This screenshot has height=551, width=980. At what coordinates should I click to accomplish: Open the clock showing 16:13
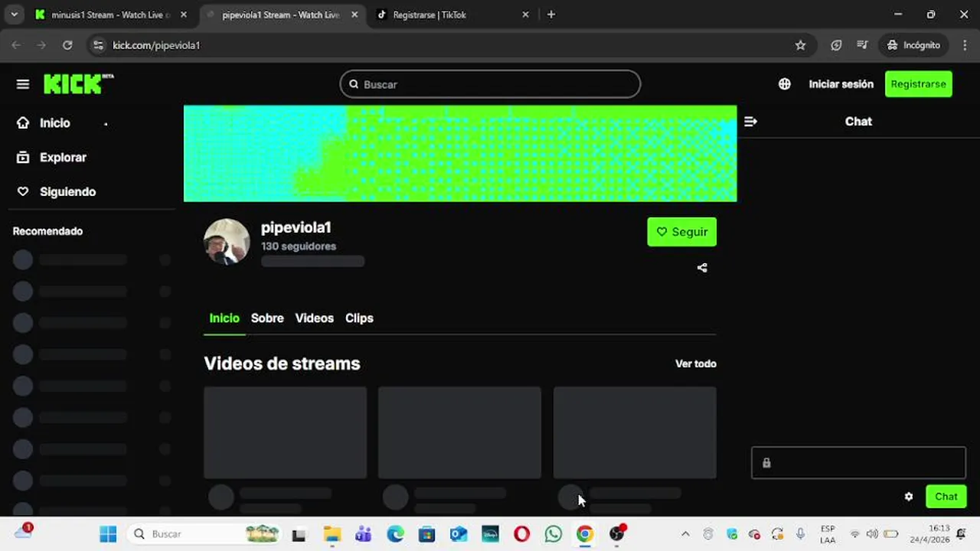click(928, 534)
